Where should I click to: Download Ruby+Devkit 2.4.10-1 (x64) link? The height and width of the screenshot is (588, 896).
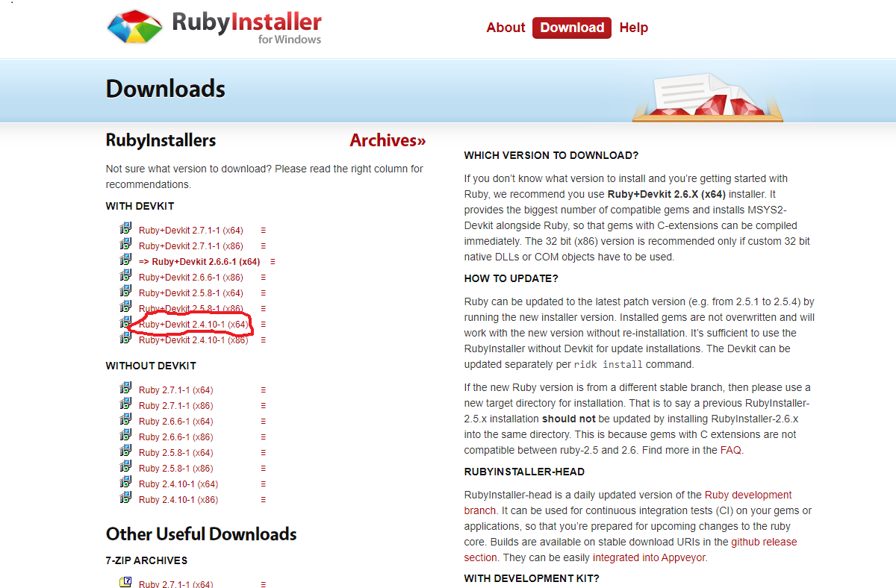click(193, 325)
